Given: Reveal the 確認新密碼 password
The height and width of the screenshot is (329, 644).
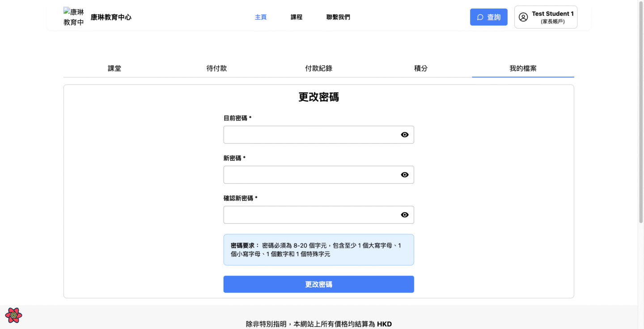Looking at the screenshot, I should point(404,215).
